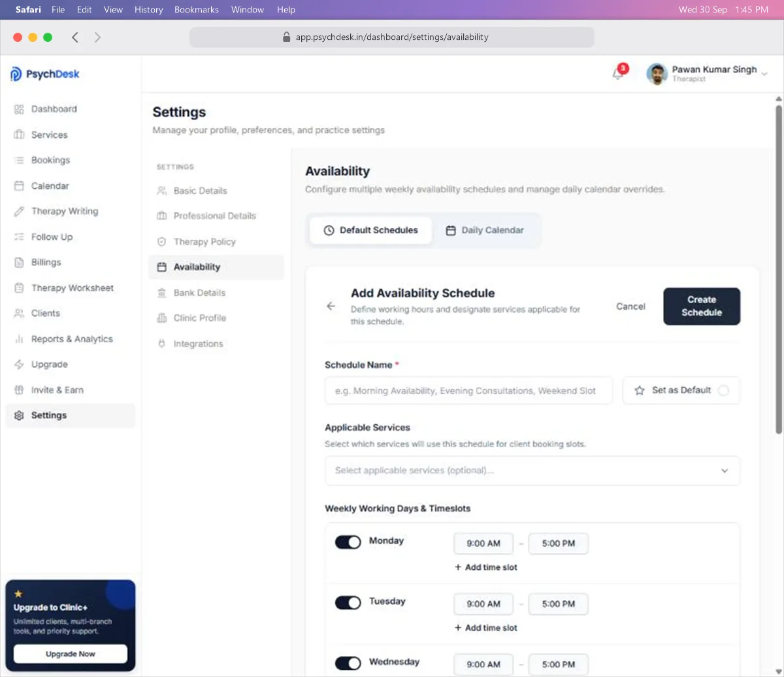Click the Bank Details bank icon
784x677 pixels.
pyautogui.click(x=162, y=293)
